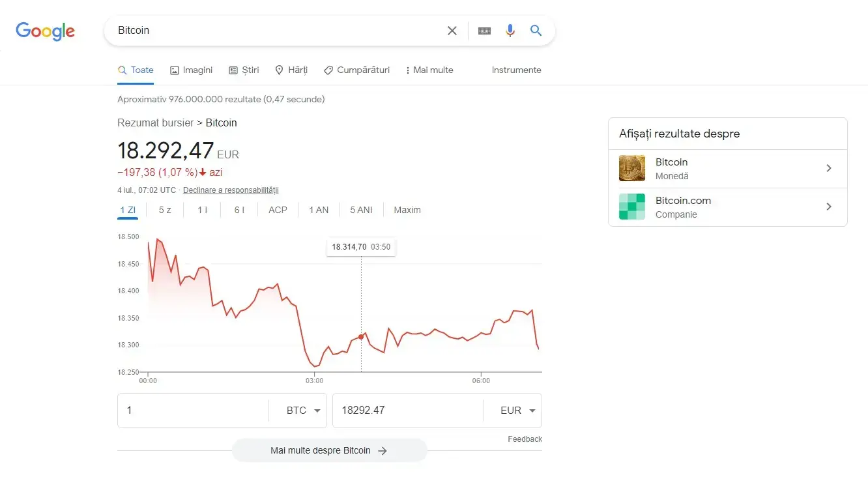Click the Bitcoin.com green logo thumbnail
Image resolution: width=868 pixels, height=492 pixels.
[632, 207]
